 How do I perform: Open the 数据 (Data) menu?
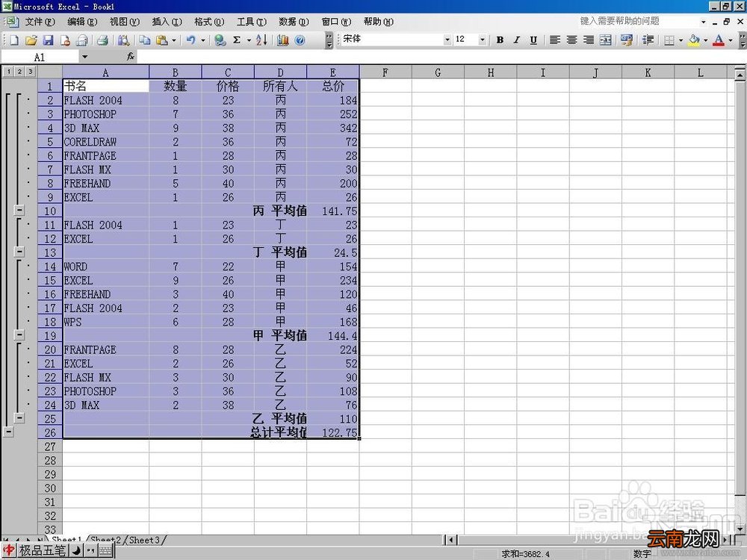294,22
